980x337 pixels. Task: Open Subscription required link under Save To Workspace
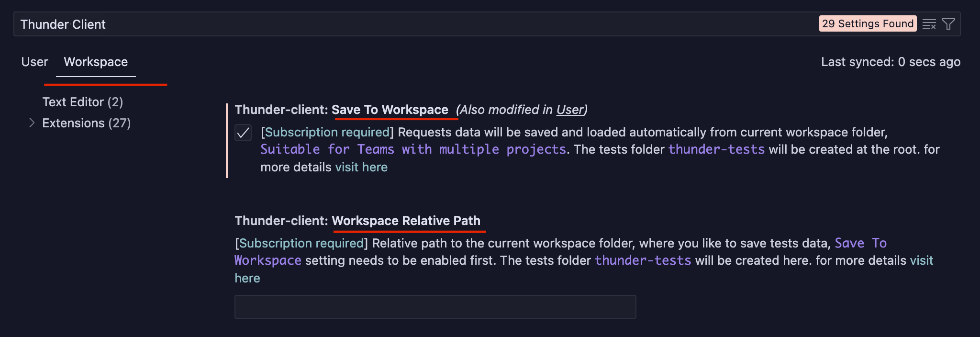pos(327,132)
